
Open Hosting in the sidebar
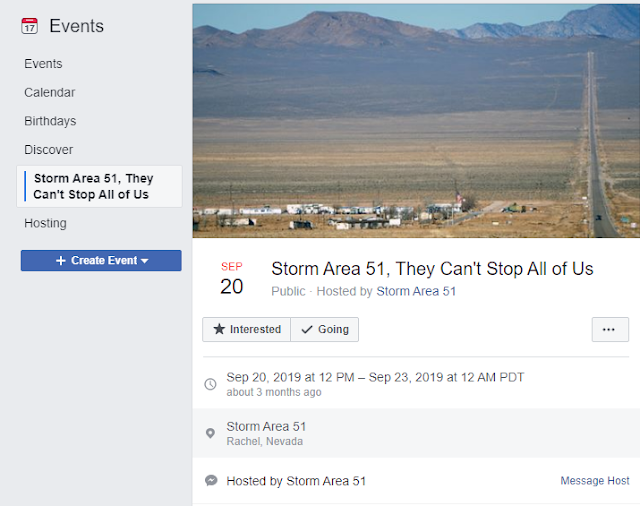click(x=46, y=223)
